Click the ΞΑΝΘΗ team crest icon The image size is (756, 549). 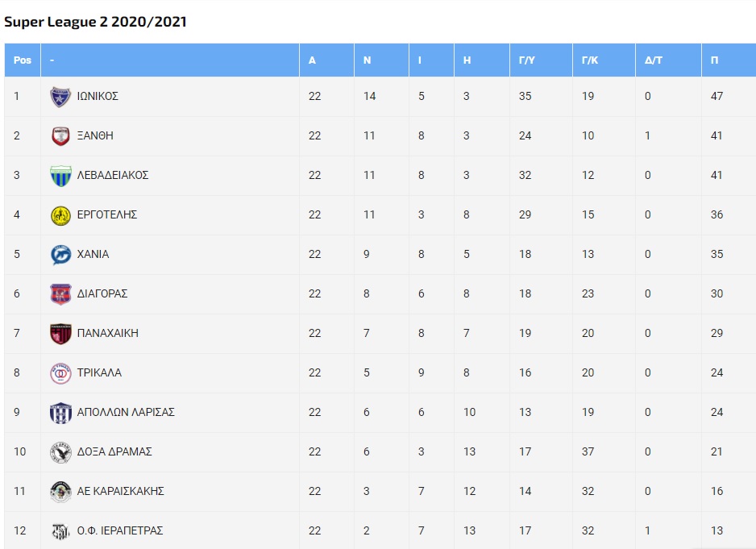coord(60,136)
